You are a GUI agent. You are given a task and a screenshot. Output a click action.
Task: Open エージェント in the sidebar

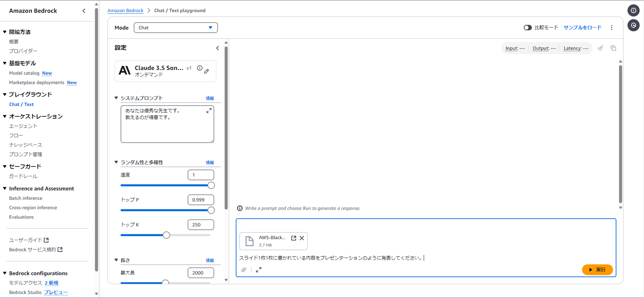point(23,126)
